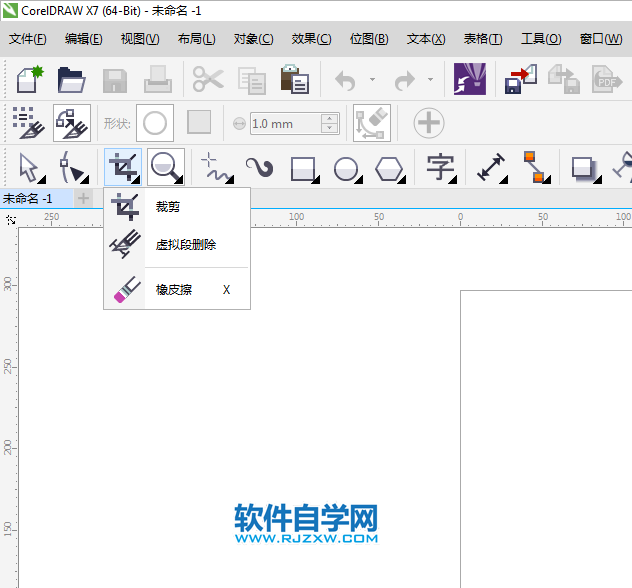Open the 视图(V) menu
This screenshot has width=632, height=588.
(140, 39)
